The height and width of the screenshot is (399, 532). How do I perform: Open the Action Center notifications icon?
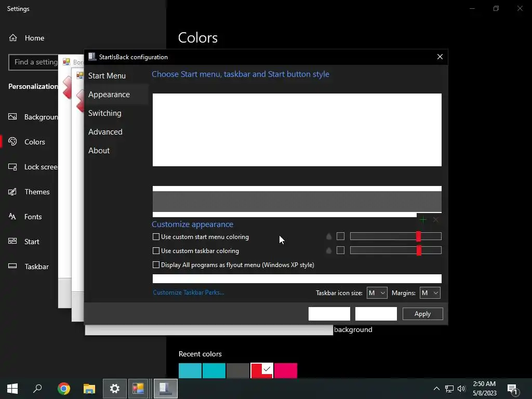tap(513, 389)
